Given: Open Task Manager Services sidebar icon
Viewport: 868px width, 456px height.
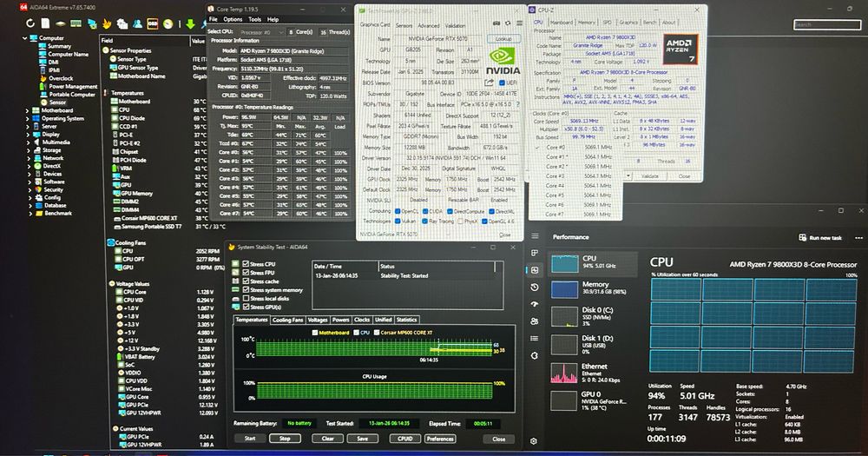Looking at the screenshot, I should (x=535, y=355).
